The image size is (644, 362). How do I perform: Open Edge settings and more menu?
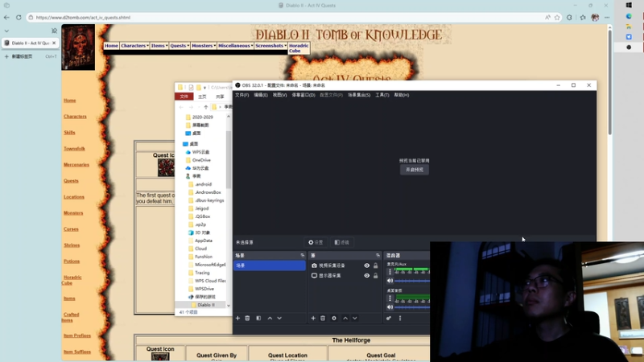click(x=607, y=17)
